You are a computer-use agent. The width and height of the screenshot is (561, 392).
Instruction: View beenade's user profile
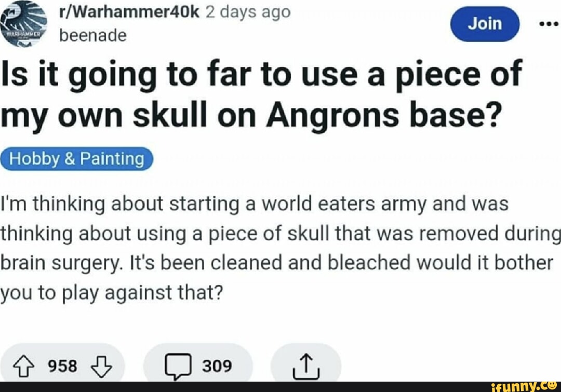point(92,35)
